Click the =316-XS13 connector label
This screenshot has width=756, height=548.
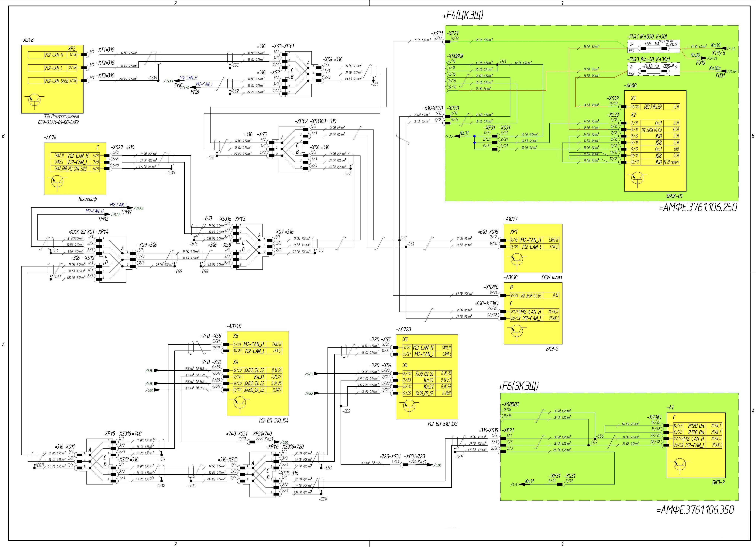(x=228, y=460)
